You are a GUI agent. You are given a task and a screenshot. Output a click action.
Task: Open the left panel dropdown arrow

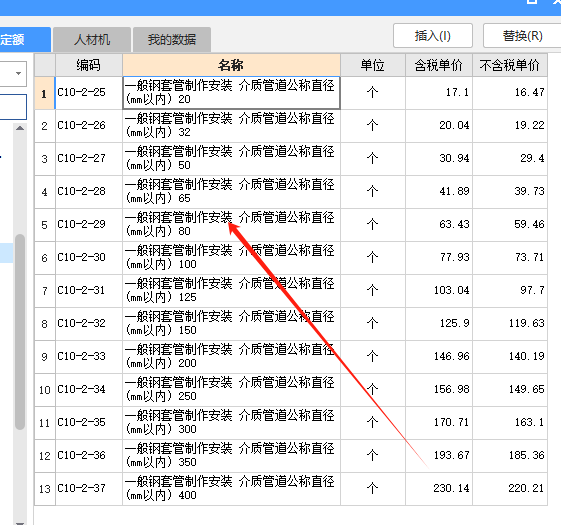pyautogui.click(x=18, y=74)
